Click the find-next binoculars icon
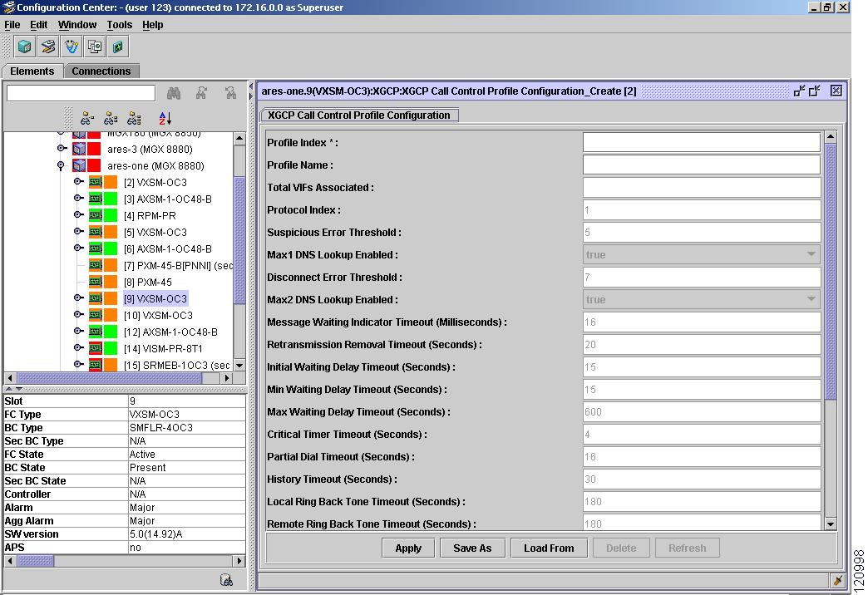Viewport: 868px width, 595px height. (x=201, y=93)
